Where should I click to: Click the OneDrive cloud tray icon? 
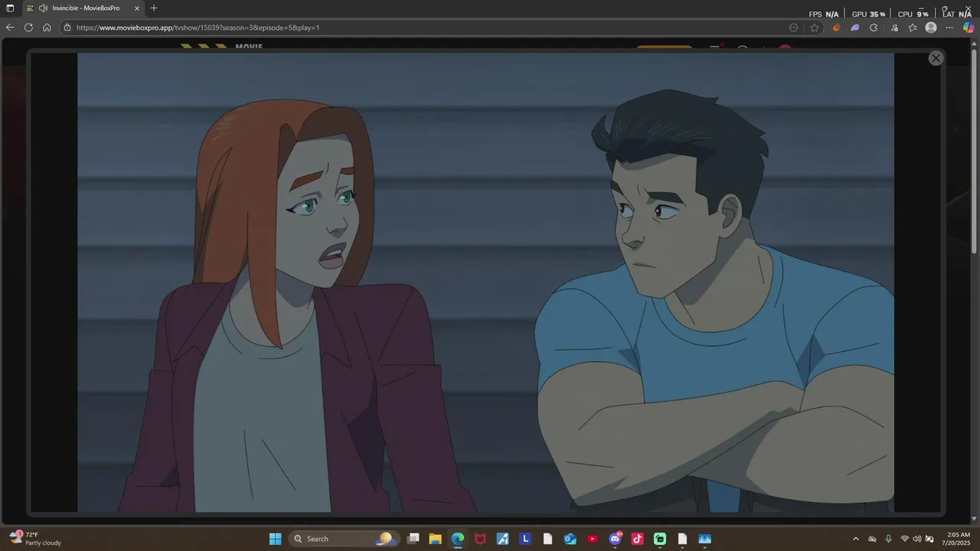point(872,539)
